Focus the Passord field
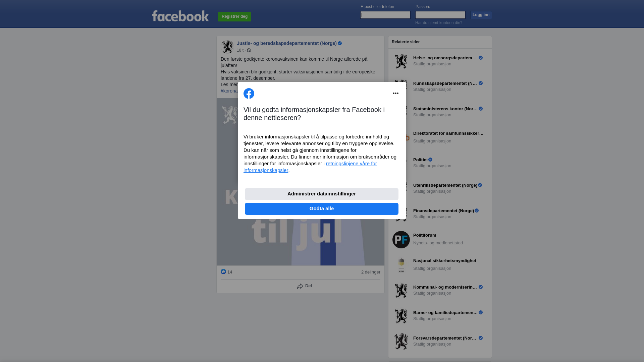This screenshot has height=362, width=644. point(440,15)
